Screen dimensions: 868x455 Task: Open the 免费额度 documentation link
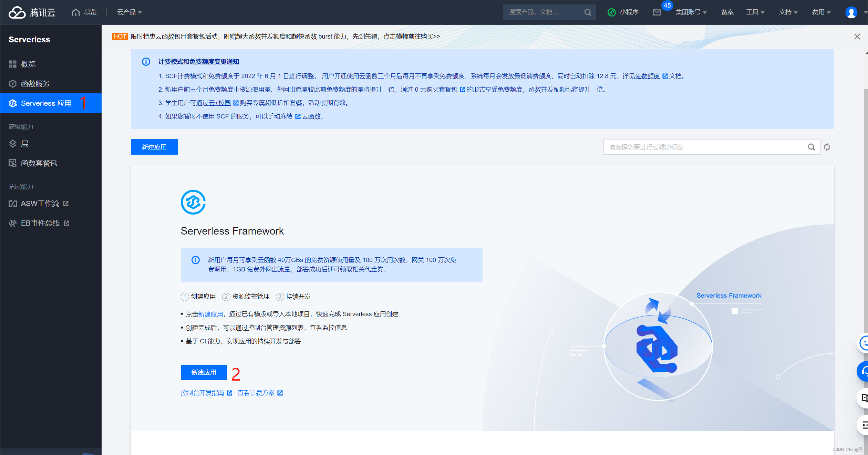[648, 76]
